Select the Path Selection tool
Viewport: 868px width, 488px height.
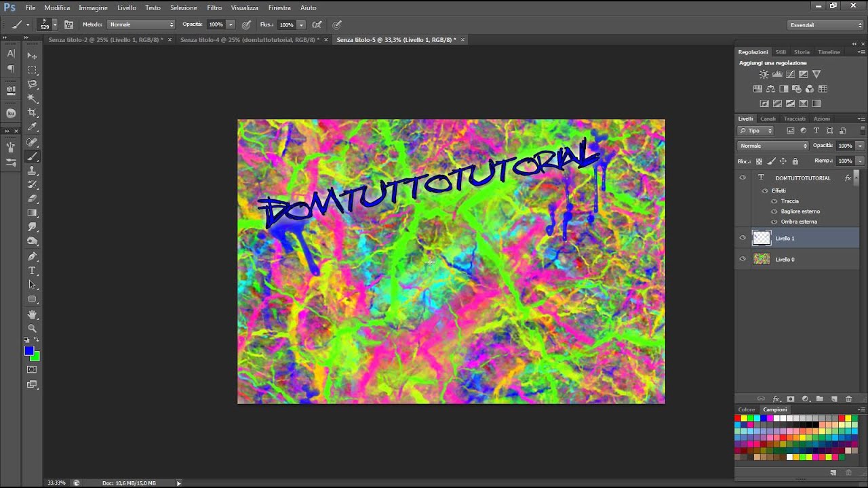[x=32, y=285]
